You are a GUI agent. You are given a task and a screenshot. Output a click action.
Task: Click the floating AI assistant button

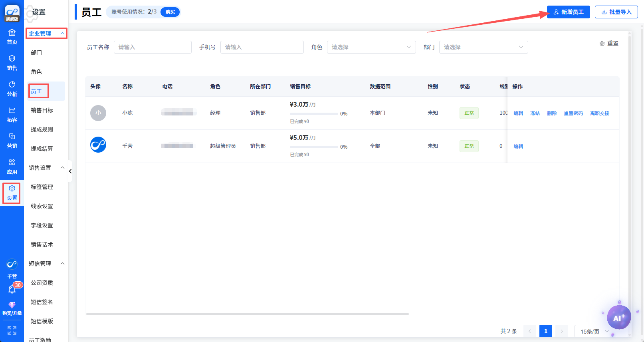(x=618, y=318)
